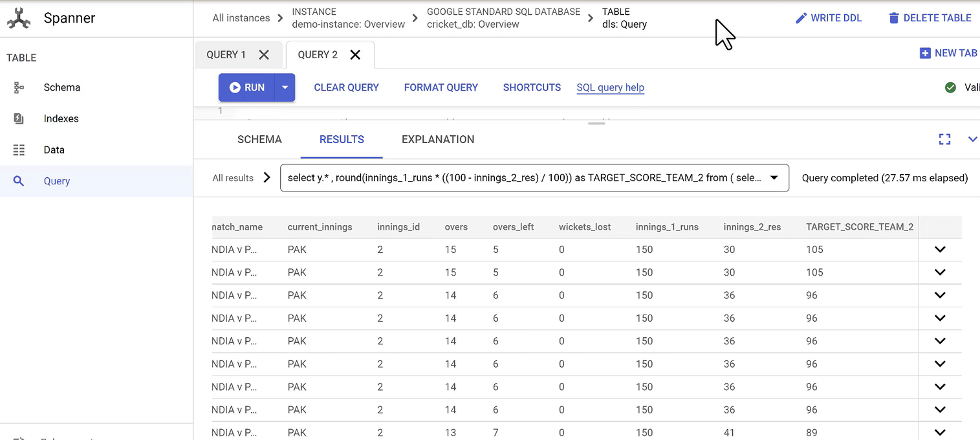Click the innings_1_runs column header
980x440 pixels.
click(667, 227)
